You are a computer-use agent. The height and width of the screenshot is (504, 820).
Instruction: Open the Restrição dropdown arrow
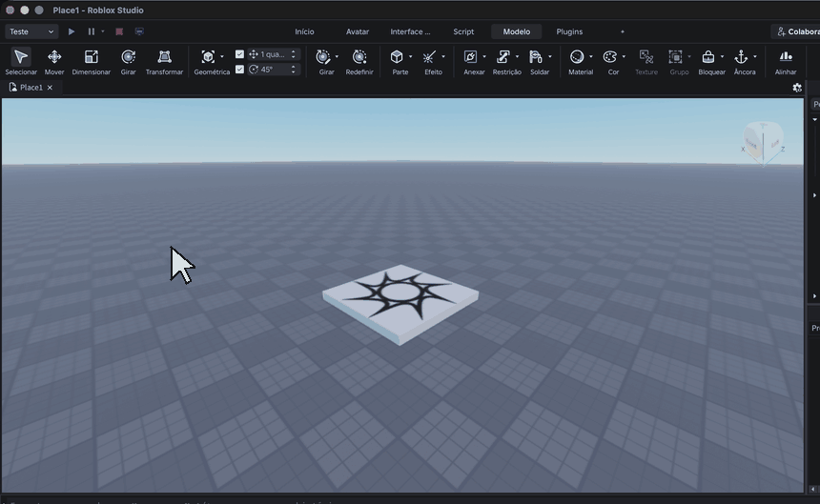517,56
